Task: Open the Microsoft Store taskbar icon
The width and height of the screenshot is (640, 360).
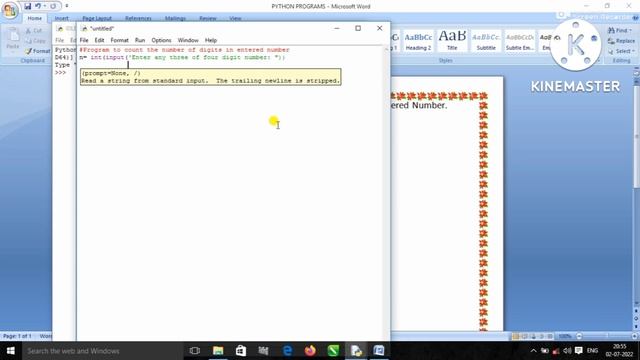Action: click(241, 351)
